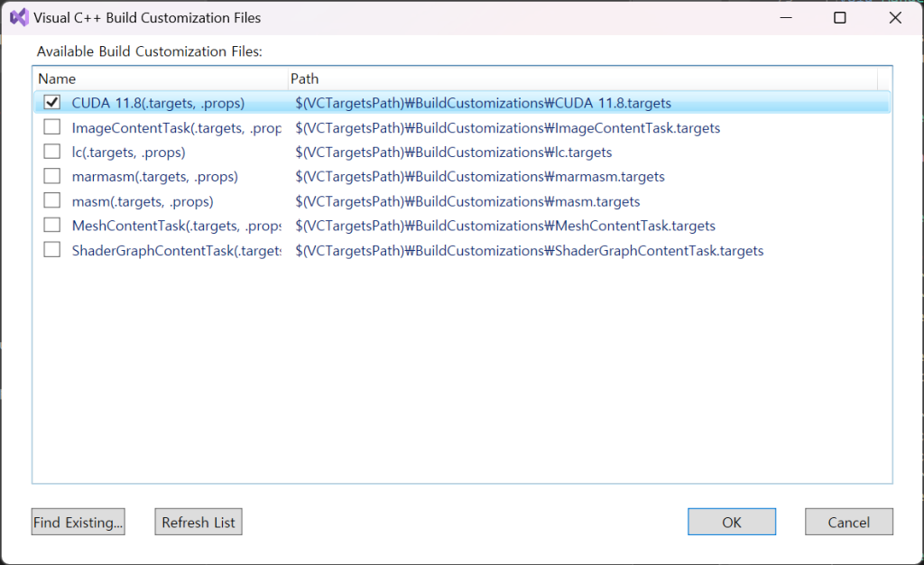This screenshot has width=924, height=565.
Task: Close the dialog with the X button
Action: point(894,18)
